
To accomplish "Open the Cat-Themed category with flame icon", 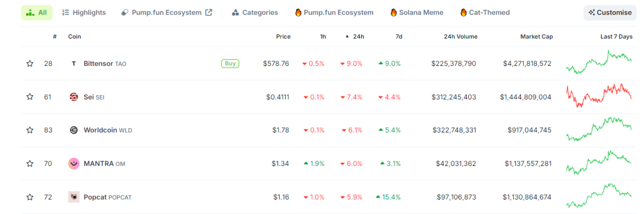I will coord(485,12).
